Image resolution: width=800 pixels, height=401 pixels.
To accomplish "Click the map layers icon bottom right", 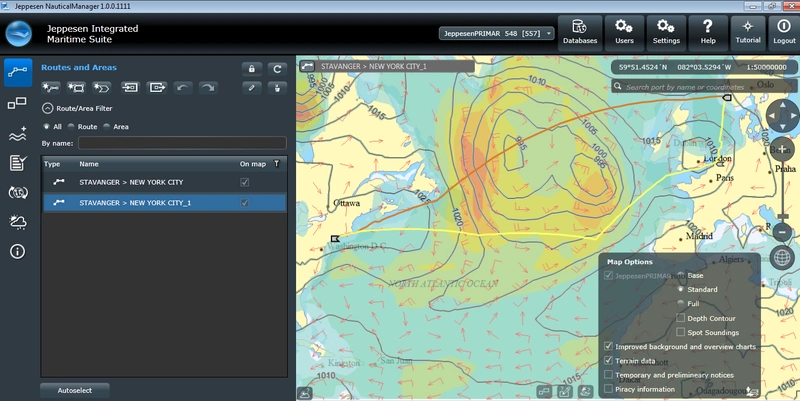I will [x=752, y=392].
